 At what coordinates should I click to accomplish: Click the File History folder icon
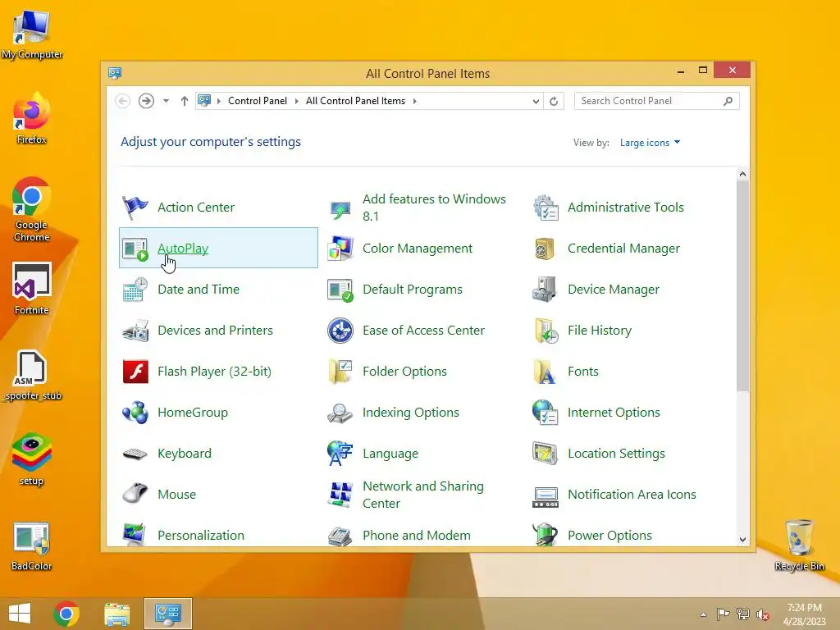click(x=546, y=331)
